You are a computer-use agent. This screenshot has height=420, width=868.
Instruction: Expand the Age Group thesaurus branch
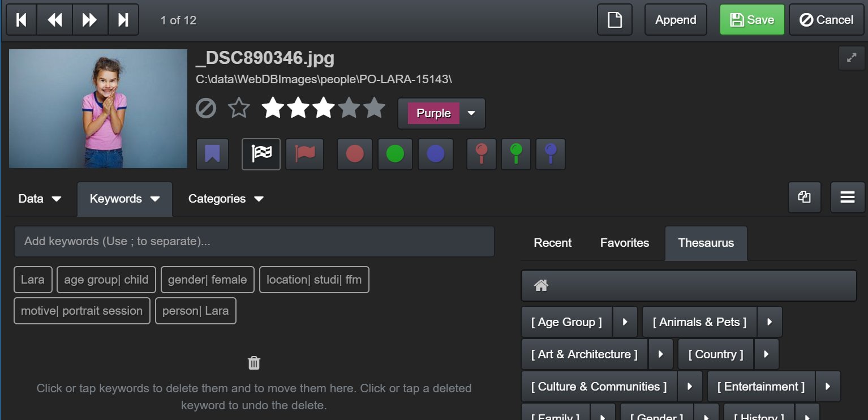point(625,322)
